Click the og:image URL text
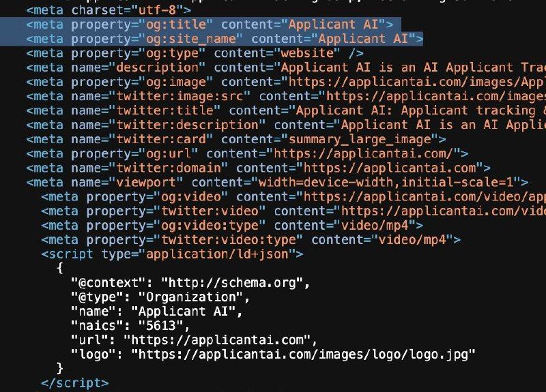Image resolution: width=546 pixels, height=392 pixels. (417, 82)
